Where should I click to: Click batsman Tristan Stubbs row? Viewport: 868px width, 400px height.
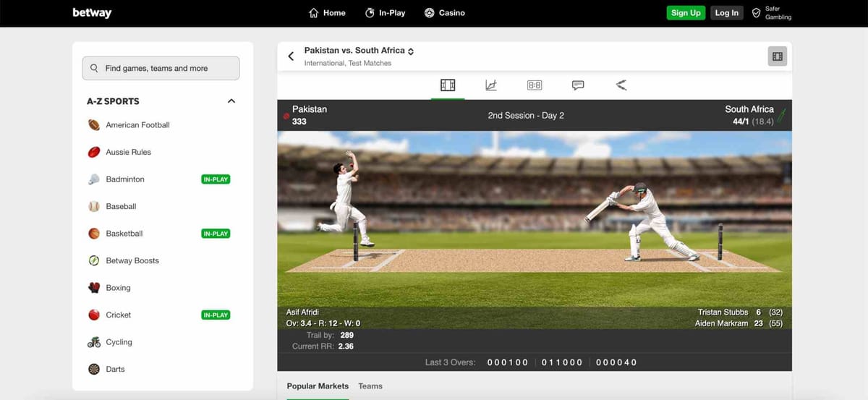tap(741, 312)
